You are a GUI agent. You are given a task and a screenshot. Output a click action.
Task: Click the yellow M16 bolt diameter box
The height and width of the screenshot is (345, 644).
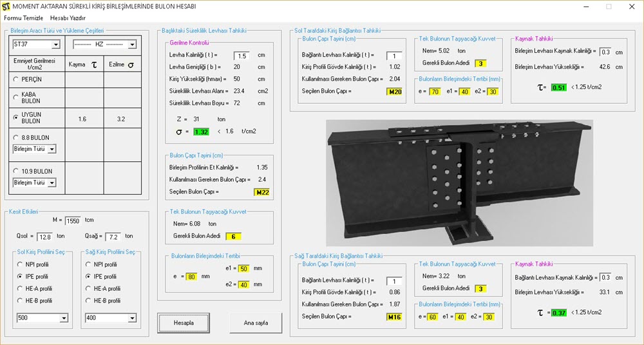(x=395, y=317)
